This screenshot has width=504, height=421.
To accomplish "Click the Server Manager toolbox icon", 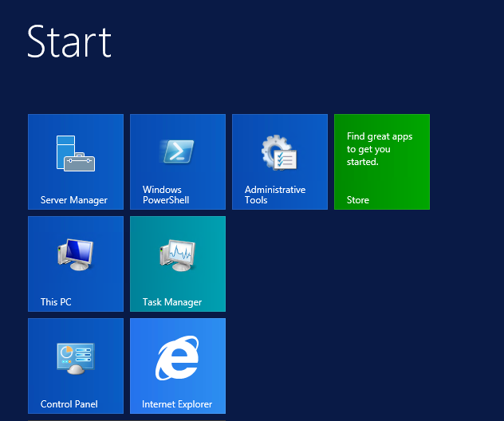I will 76,153.
